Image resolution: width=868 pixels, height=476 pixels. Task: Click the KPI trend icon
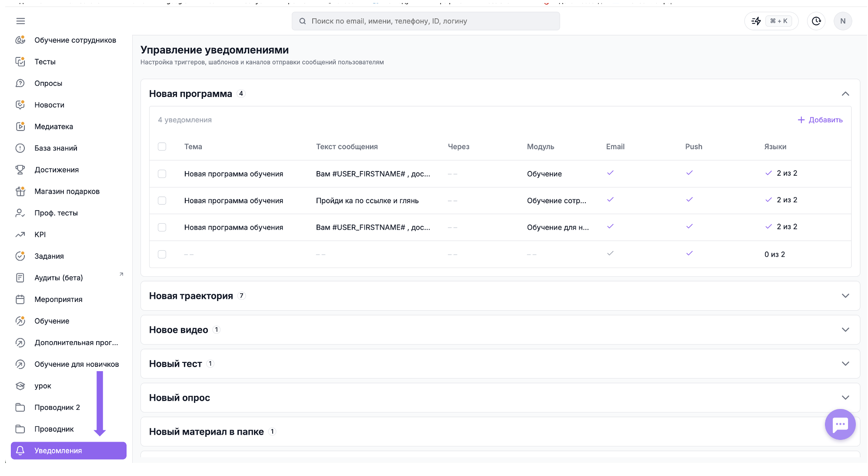click(20, 235)
